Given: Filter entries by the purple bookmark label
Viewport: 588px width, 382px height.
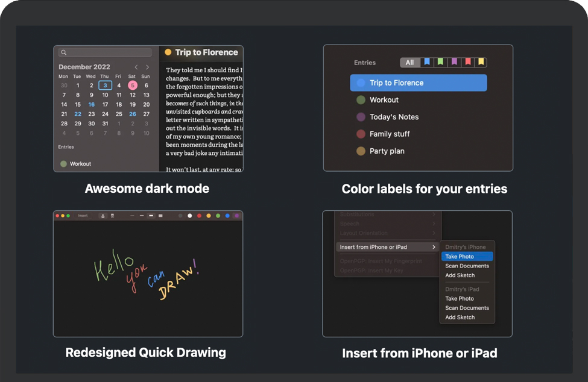Looking at the screenshot, I should 454,62.
